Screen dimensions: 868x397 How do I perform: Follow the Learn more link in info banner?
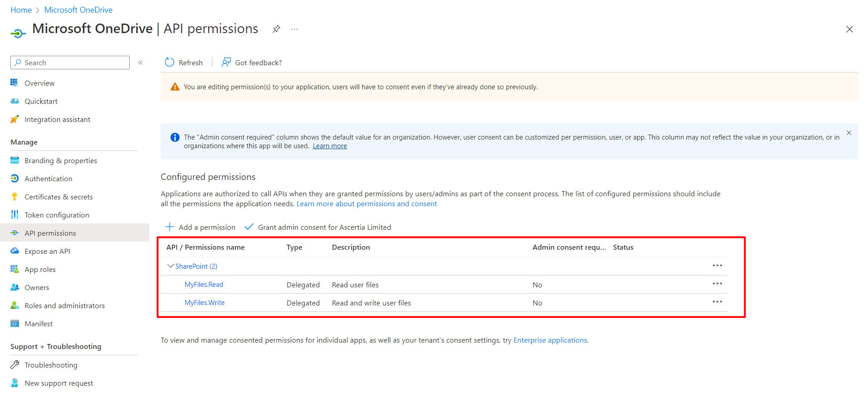[x=330, y=146]
